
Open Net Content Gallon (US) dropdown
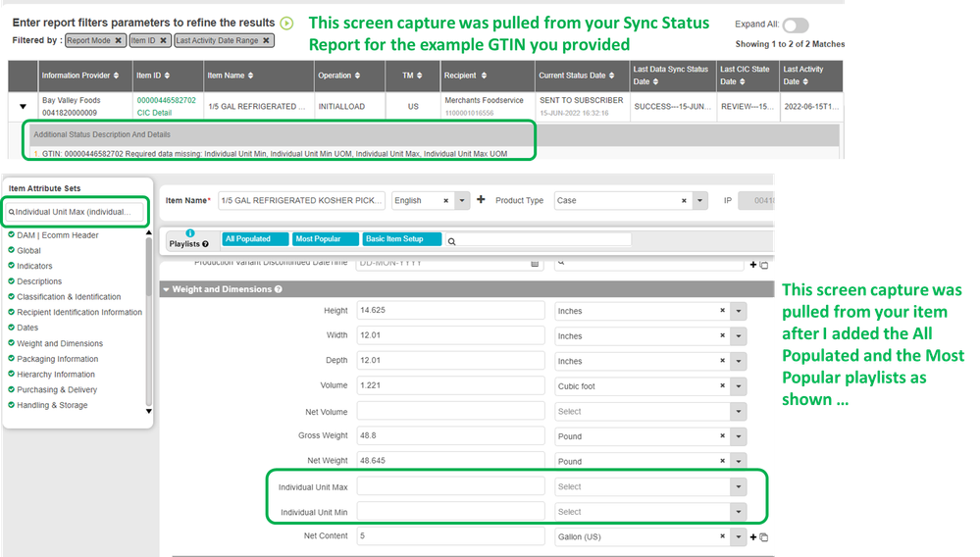click(x=738, y=536)
